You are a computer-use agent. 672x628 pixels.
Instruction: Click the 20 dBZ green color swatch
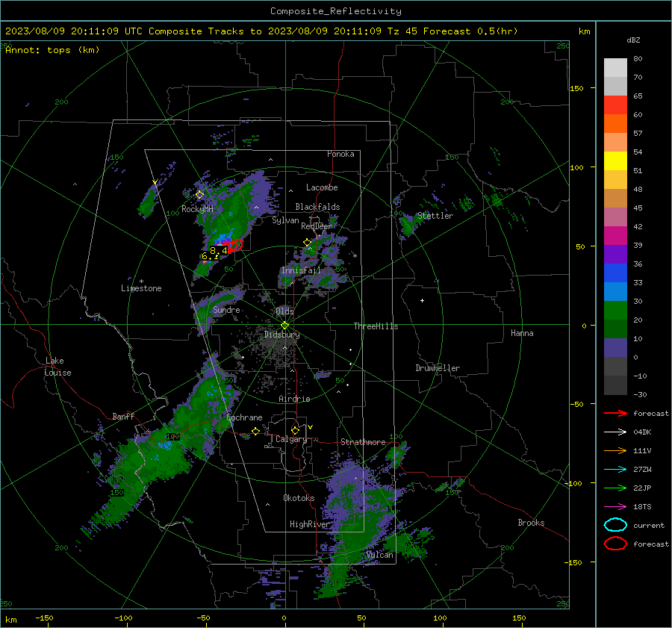(615, 310)
